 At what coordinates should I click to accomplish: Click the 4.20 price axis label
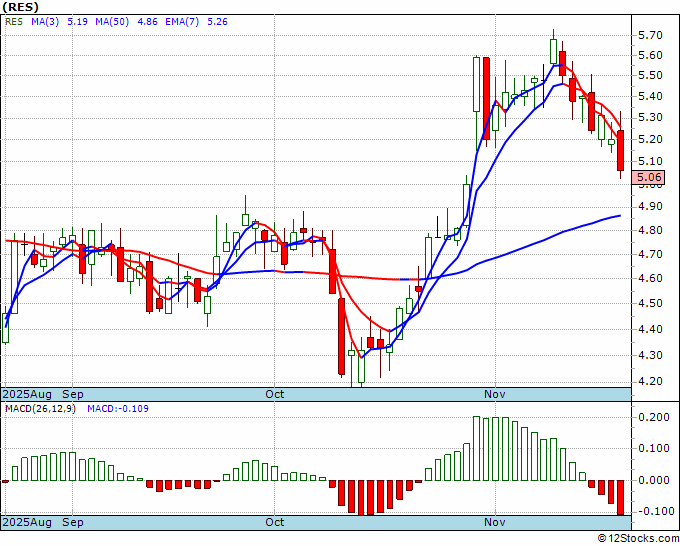651,382
